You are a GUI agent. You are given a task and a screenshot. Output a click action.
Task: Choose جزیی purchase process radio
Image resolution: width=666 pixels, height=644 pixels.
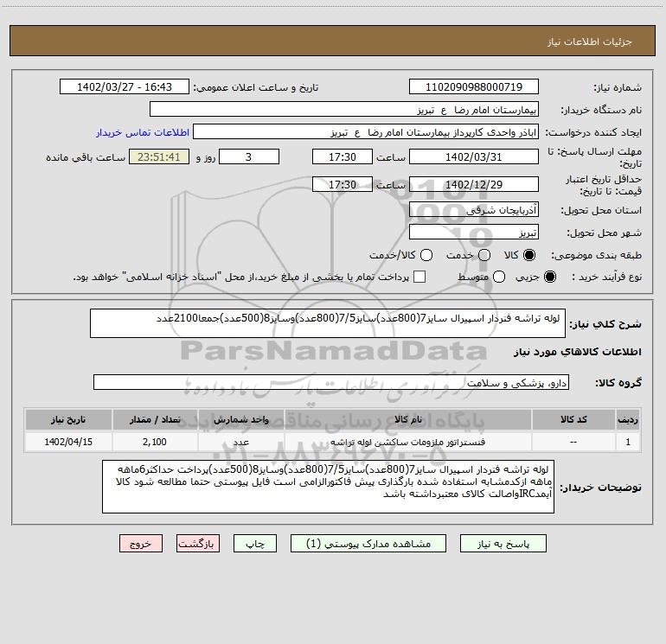click(549, 277)
